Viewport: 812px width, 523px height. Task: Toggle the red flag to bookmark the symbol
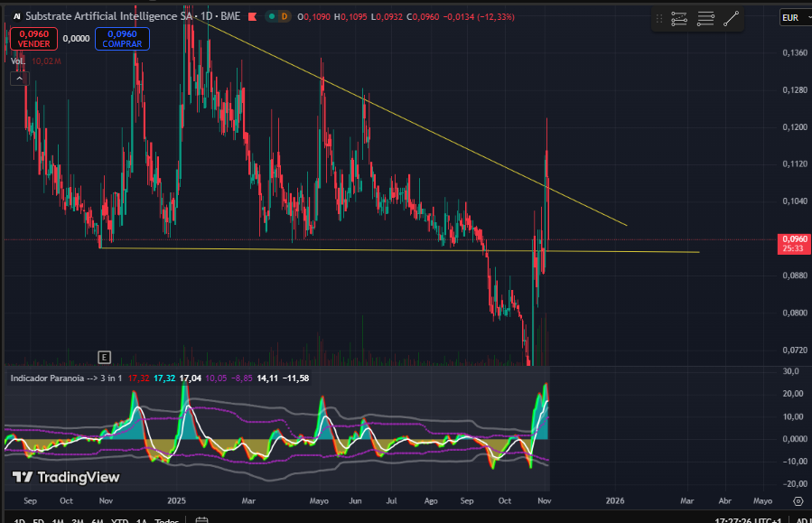click(x=251, y=16)
